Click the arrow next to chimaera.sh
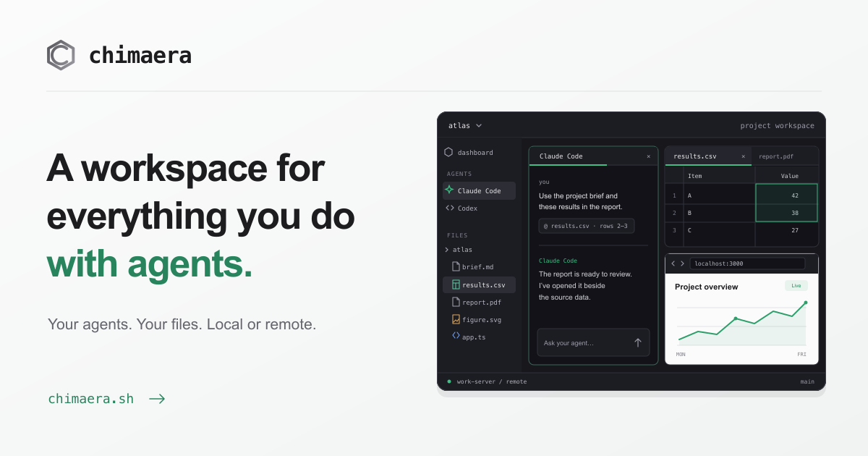868x456 pixels. (157, 399)
